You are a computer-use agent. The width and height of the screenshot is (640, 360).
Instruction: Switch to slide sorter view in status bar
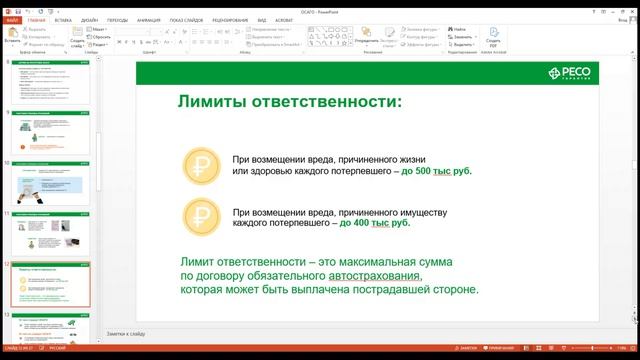point(539,348)
